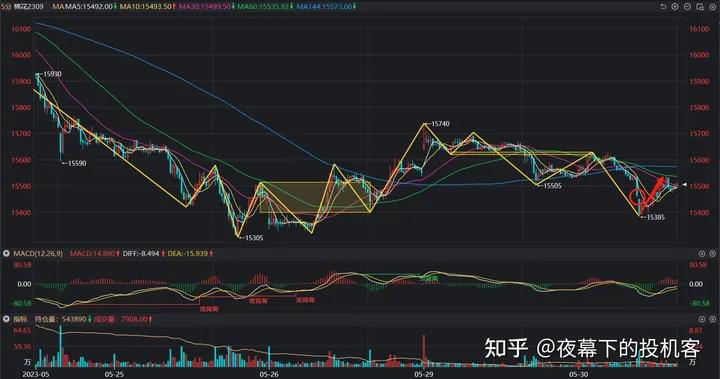Click the rightmost hexagon icon in chart toolbar

click(713, 6)
